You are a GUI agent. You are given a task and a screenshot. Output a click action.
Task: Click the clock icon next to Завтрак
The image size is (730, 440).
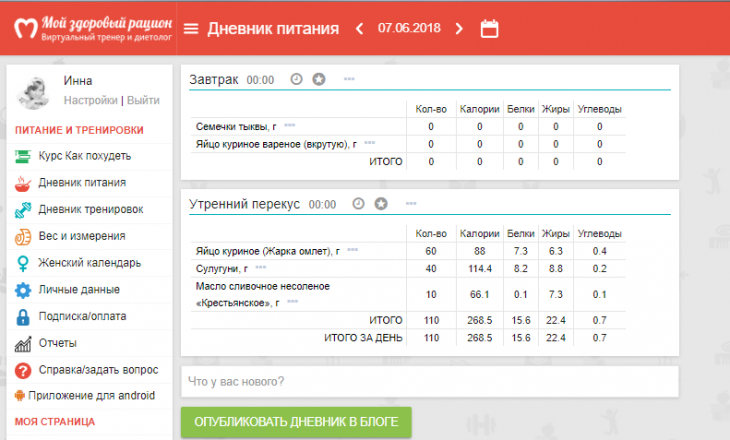(x=296, y=79)
